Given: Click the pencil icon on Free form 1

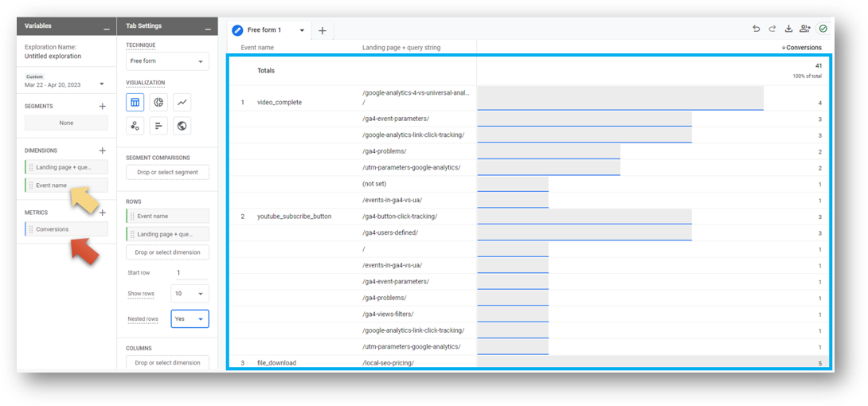Looking at the screenshot, I should pos(237,30).
